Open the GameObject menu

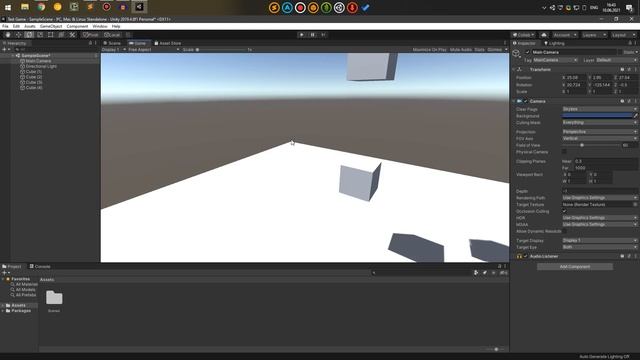[x=51, y=26]
